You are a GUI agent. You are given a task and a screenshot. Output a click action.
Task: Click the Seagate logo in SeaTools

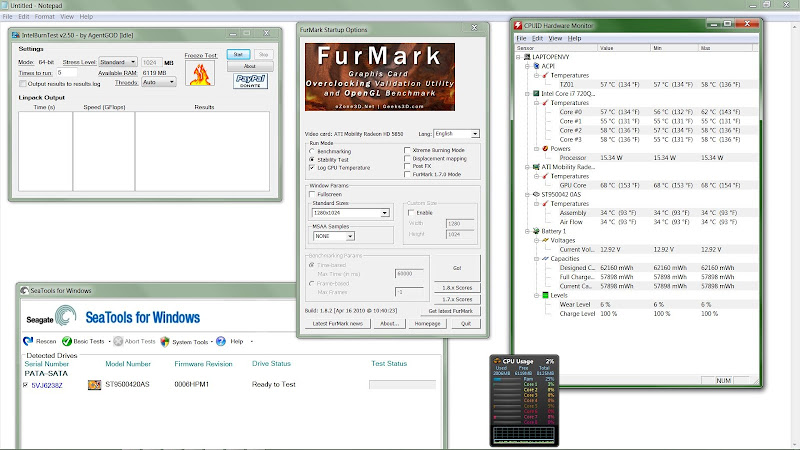[52, 316]
